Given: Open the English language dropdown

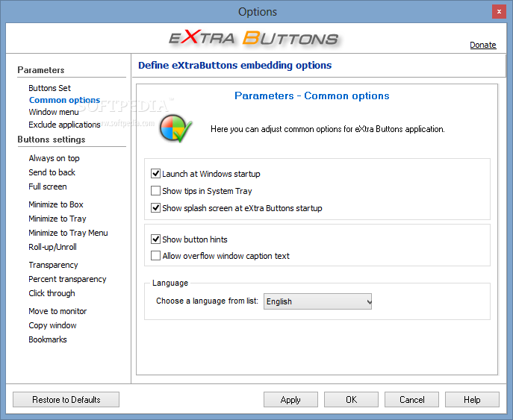Looking at the screenshot, I should pyautogui.click(x=317, y=301).
